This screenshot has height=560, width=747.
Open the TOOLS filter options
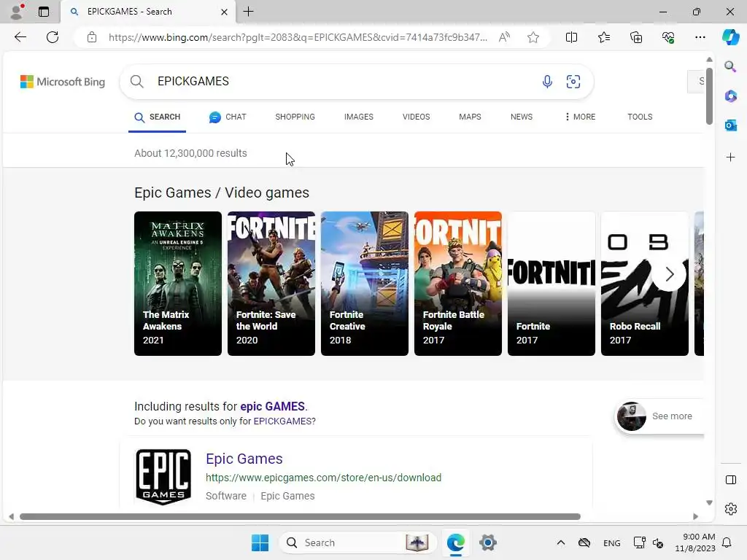[640, 117]
